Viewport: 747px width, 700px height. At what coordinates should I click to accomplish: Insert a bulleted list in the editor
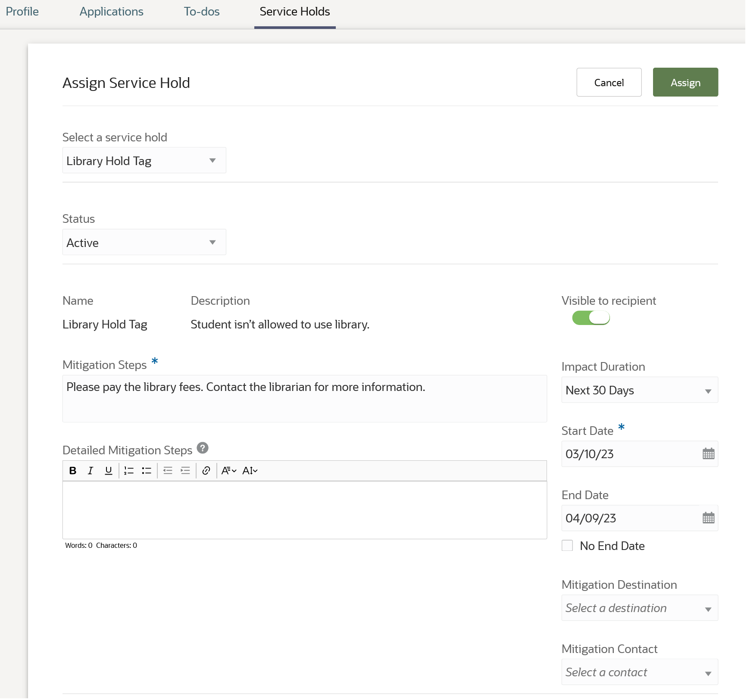[146, 471]
